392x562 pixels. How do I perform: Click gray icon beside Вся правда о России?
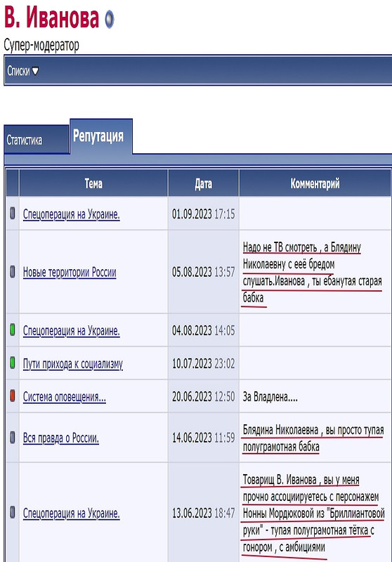pyautogui.click(x=13, y=437)
